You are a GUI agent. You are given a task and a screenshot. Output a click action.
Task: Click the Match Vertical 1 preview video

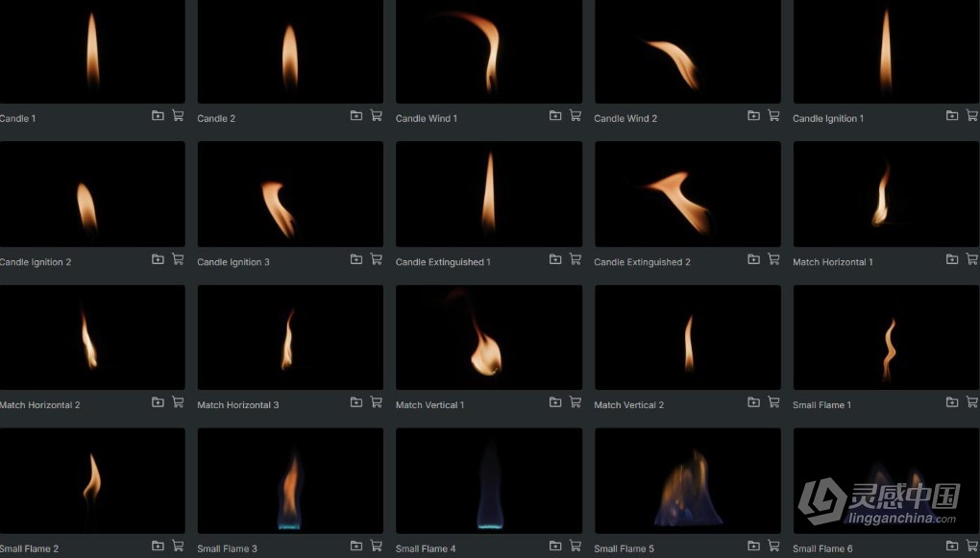[x=488, y=336]
